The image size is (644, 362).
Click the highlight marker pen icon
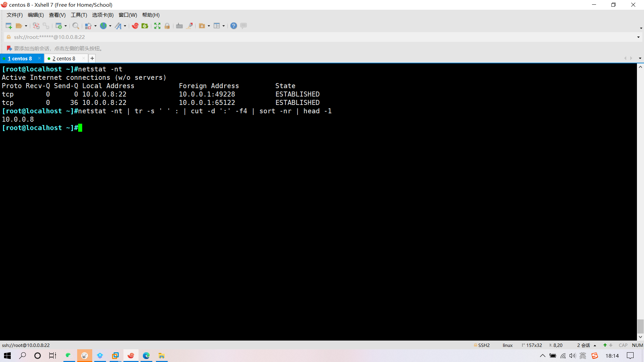point(190,26)
